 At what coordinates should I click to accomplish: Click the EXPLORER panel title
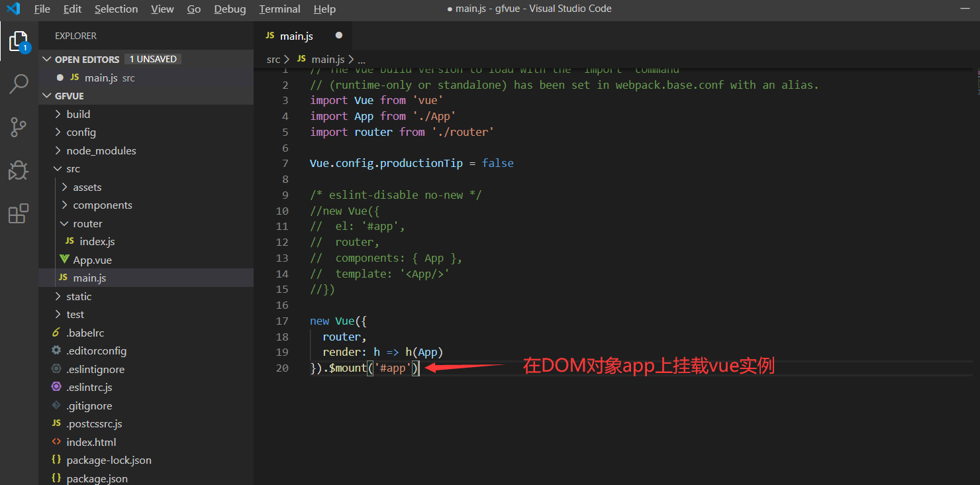tap(75, 36)
